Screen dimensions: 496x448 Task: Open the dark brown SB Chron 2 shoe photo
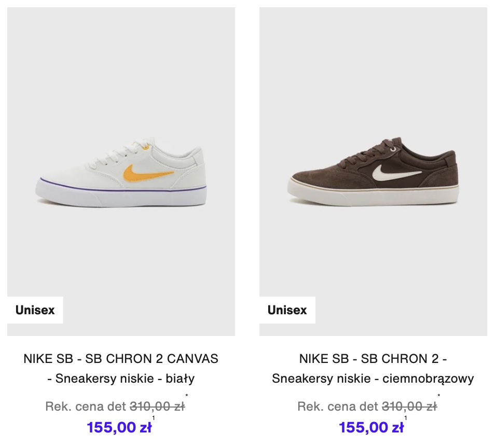373,171
